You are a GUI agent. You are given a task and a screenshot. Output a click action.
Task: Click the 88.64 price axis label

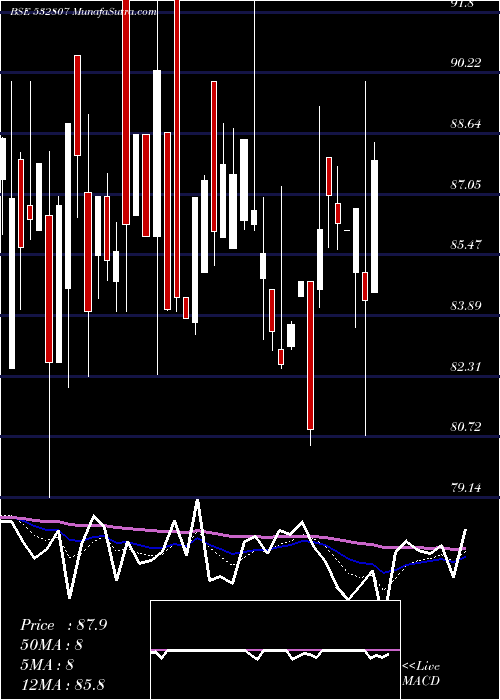pyautogui.click(x=466, y=124)
